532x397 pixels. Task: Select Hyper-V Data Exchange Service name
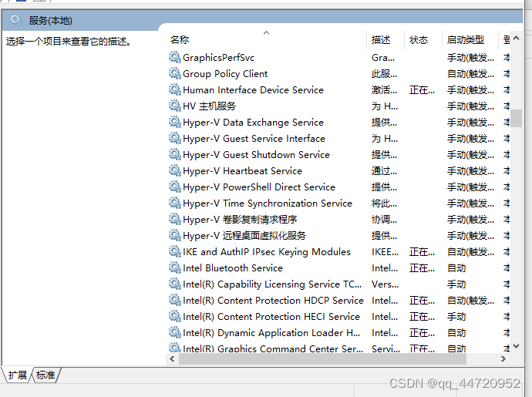pyautogui.click(x=253, y=122)
